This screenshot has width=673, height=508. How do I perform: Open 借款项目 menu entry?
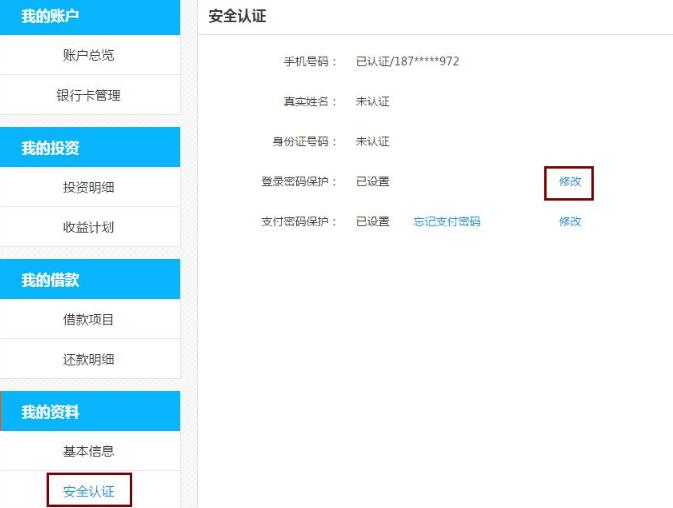tap(88, 319)
